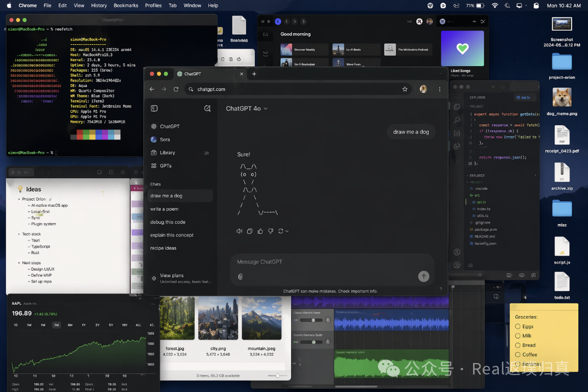Select the ALL range in Stocks chart
The image size is (588, 392).
coord(138,325)
